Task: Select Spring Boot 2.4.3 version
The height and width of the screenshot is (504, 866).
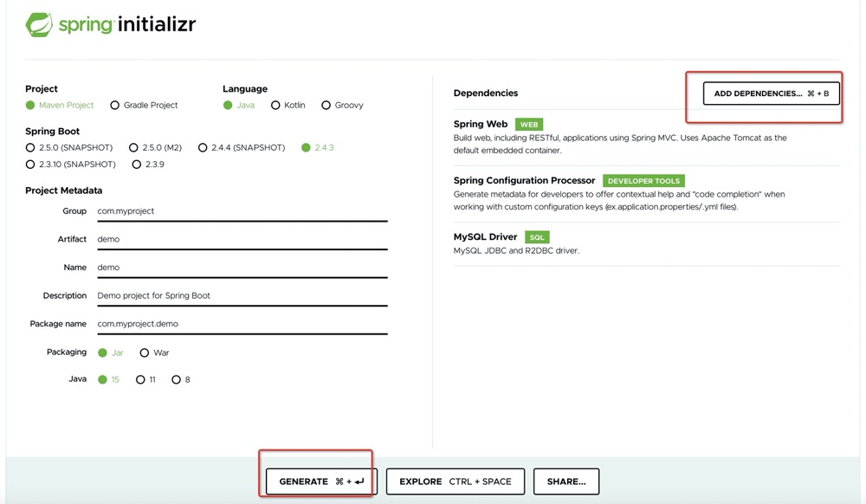Action: coord(306,147)
